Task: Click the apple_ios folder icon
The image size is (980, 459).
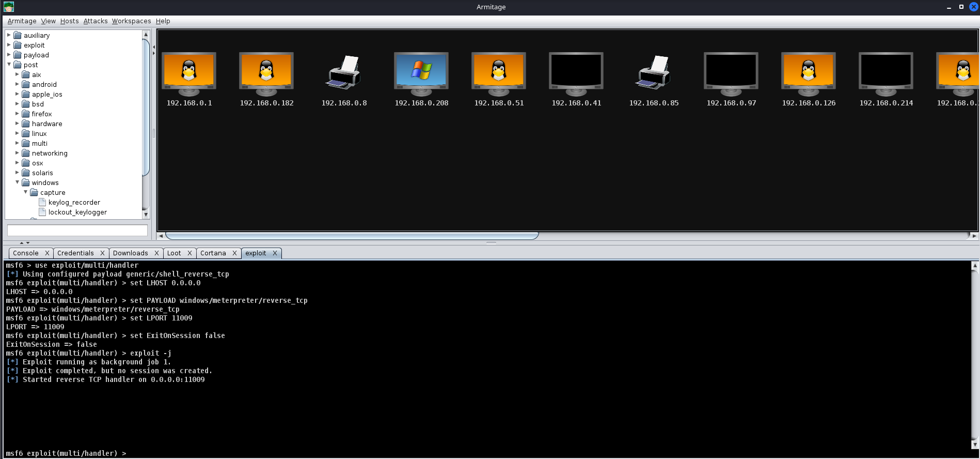Action: tap(26, 94)
